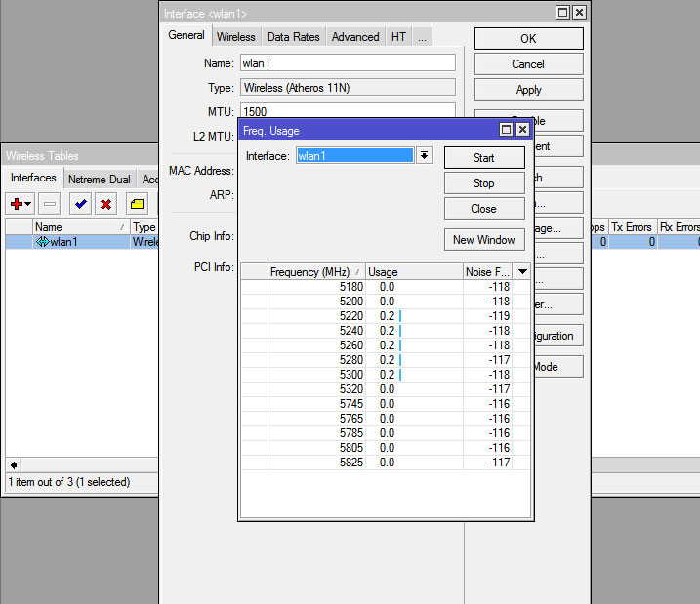Click the New Window button
This screenshot has width=700, height=604.
pos(484,240)
